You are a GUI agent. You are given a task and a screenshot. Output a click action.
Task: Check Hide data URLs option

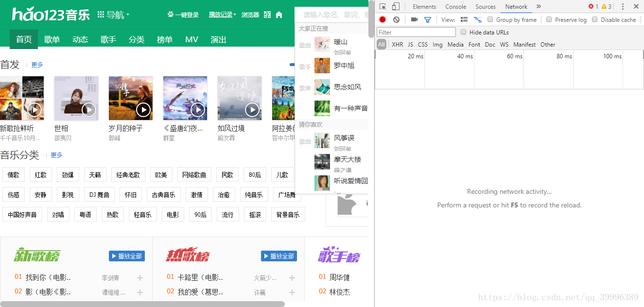click(x=464, y=32)
